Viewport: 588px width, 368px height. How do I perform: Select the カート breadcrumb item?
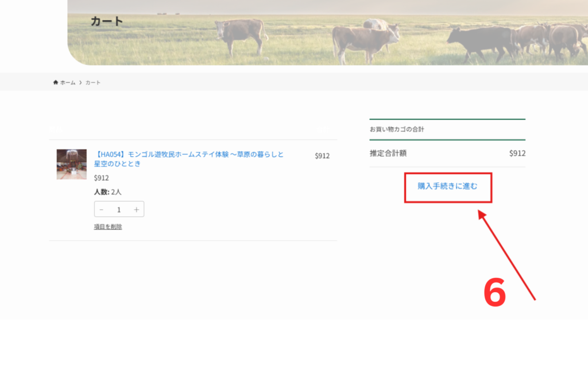point(93,83)
